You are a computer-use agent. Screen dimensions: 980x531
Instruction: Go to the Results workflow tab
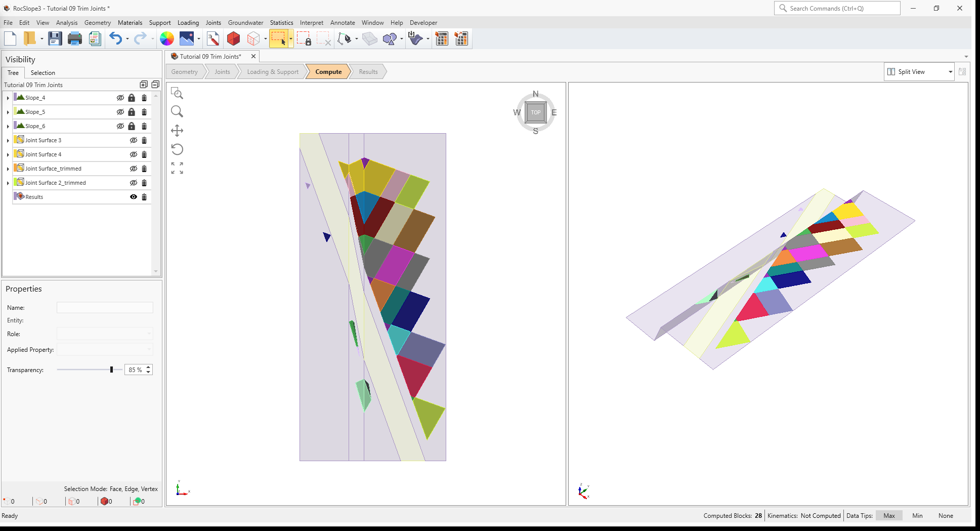point(368,72)
